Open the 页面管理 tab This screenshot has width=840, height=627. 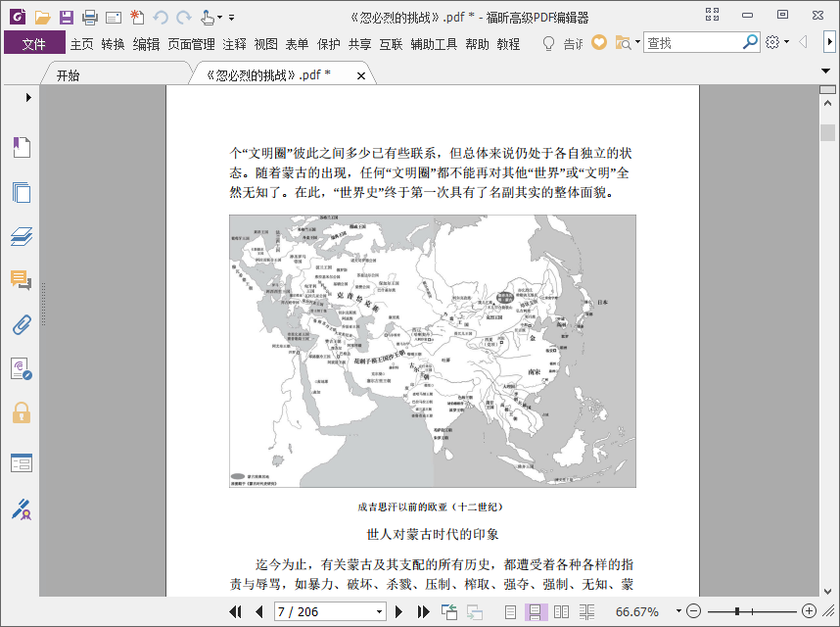[x=191, y=44]
